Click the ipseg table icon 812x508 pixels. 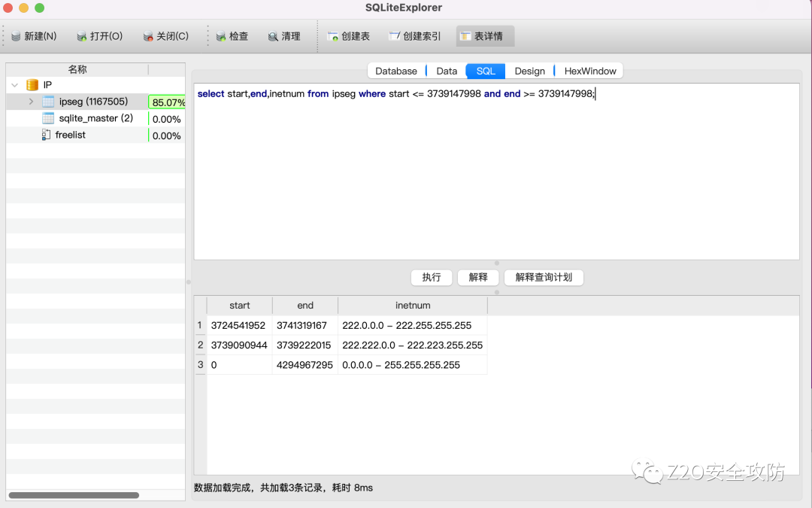[x=48, y=102]
